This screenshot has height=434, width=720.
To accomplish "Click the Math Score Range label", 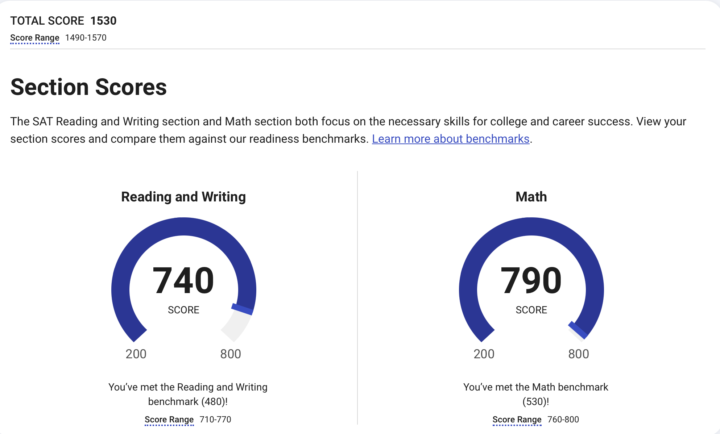I will [x=517, y=419].
